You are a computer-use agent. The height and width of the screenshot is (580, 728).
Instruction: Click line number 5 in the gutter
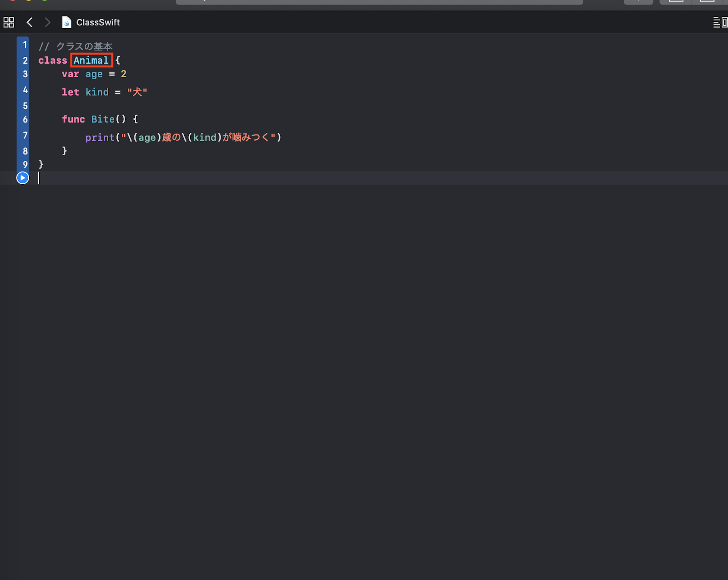(x=25, y=106)
